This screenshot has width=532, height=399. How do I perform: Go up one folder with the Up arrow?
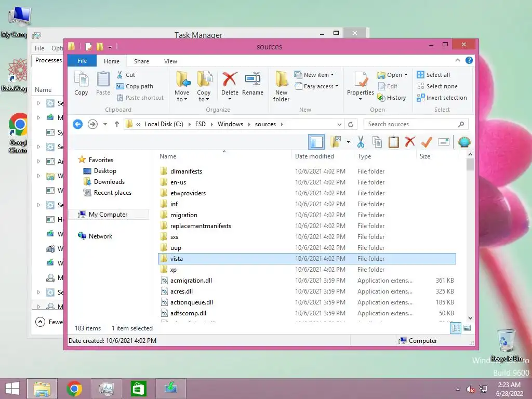point(117,124)
